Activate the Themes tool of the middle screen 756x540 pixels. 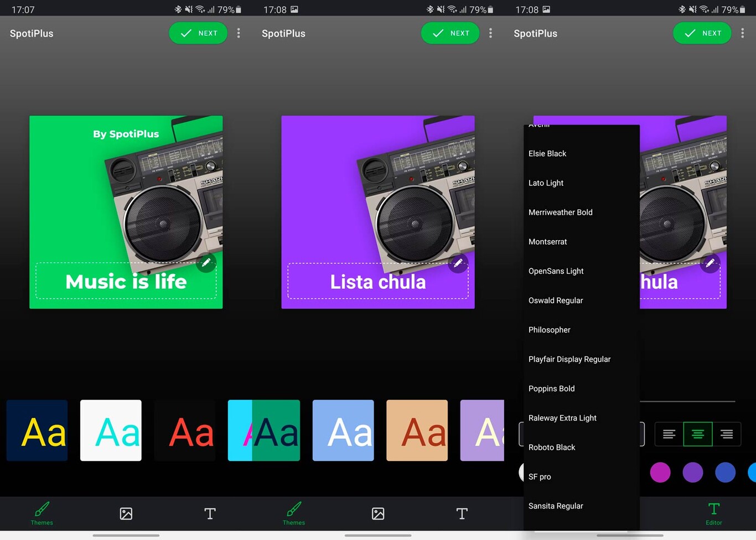click(294, 513)
